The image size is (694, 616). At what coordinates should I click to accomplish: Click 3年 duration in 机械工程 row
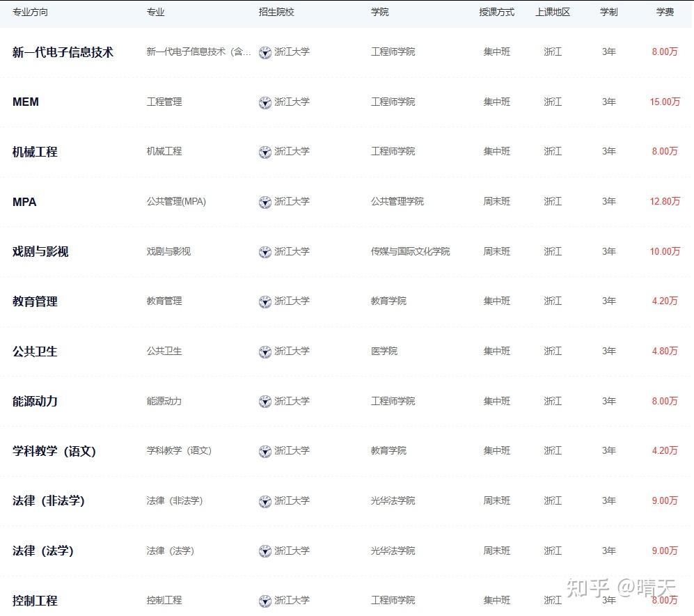(608, 151)
